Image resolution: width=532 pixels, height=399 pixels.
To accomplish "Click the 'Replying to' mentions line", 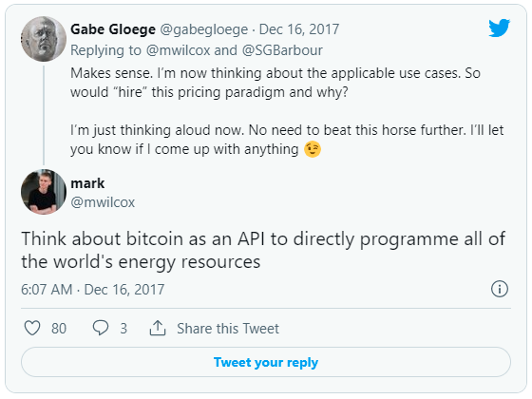I will [197, 50].
